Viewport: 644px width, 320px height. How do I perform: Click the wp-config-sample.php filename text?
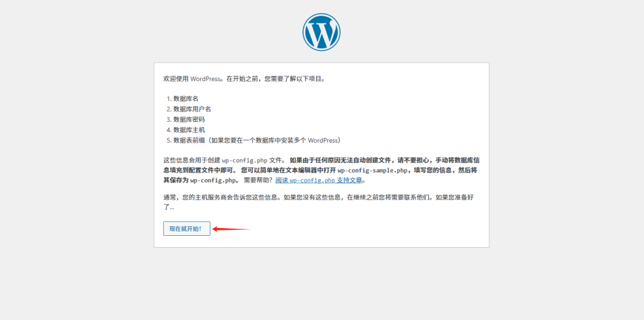[373, 170]
